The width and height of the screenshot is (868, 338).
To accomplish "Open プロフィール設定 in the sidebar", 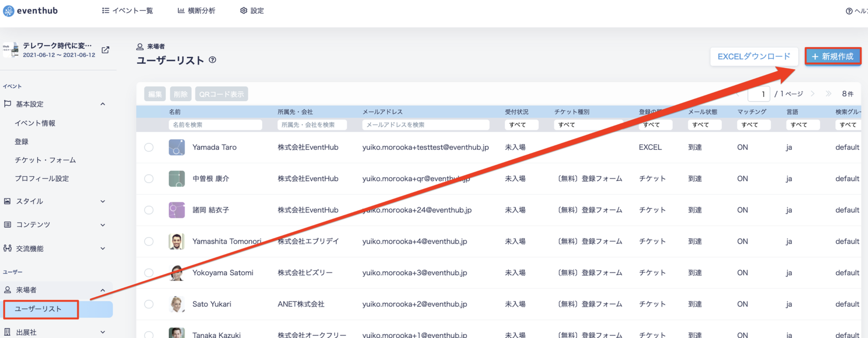I will click(x=42, y=179).
